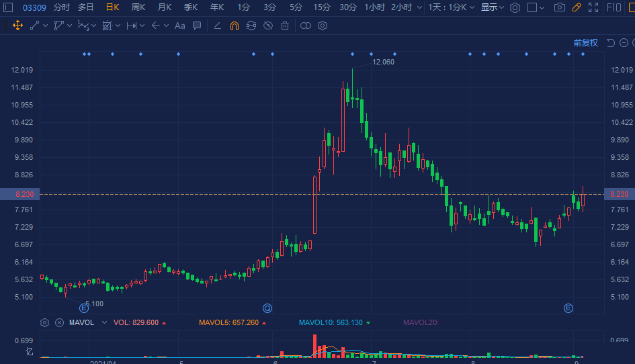The height and width of the screenshot is (364, 635).
Task: Toggle the magnet snap mode
Action: (234, 26)
